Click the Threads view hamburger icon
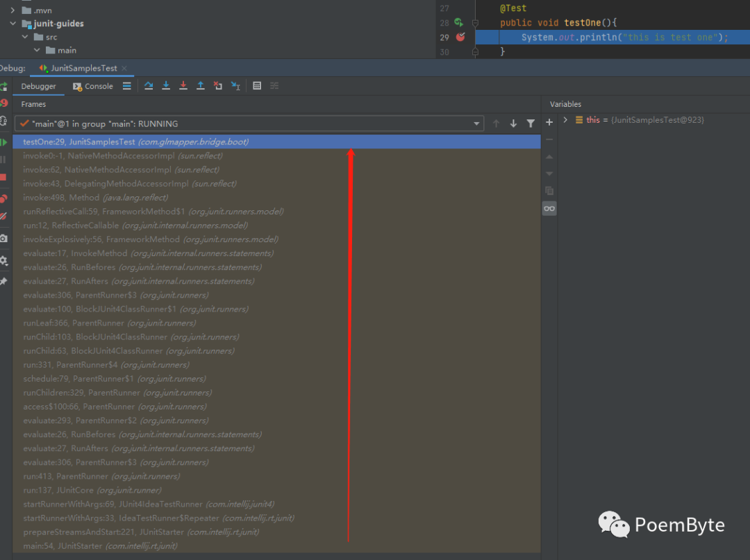The height and width of the screenshot is (560, 750). tap(127, 86)
